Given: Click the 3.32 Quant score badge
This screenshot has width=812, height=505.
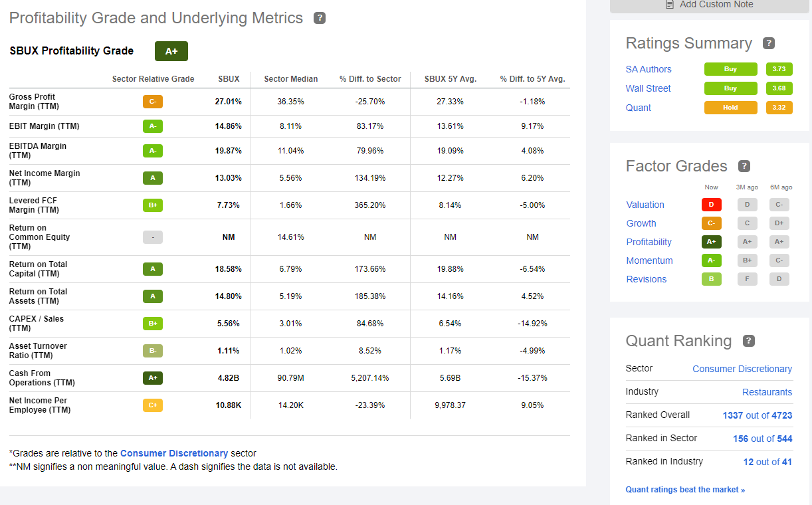Looking at the screenshot, I should pyautogui.click(x=779, y=108).
